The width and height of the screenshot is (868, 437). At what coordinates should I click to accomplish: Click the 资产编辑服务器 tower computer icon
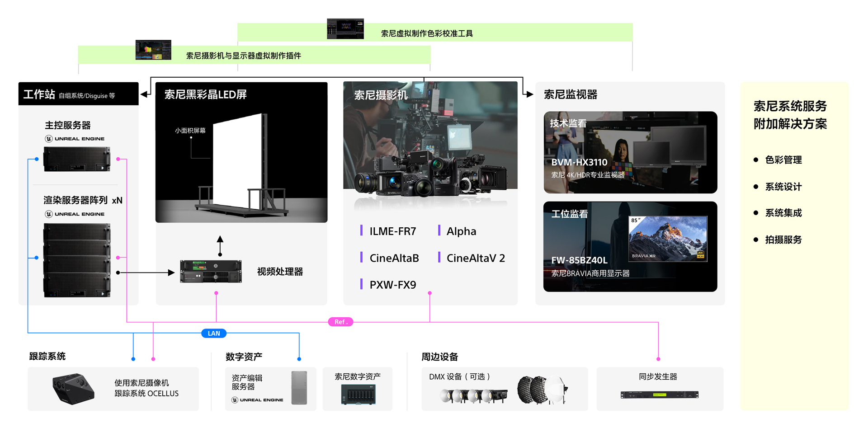pos(299,388)
